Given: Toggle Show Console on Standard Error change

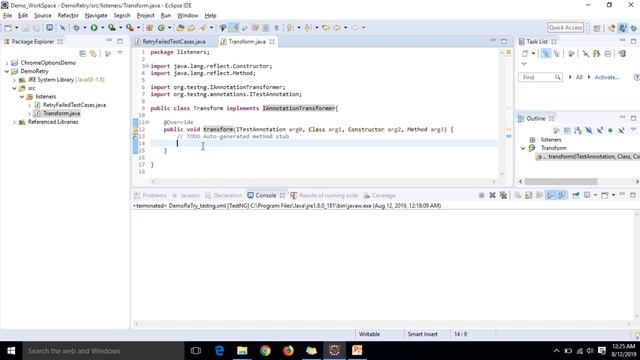Looking at the screenshot, I should [x=562, y=196].
